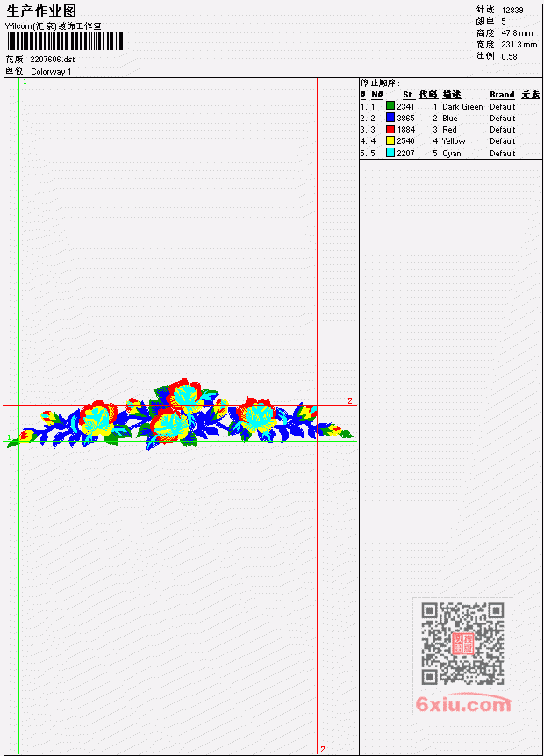
Task: Select the Blue thread color swatch
Action: pos(390,118)
